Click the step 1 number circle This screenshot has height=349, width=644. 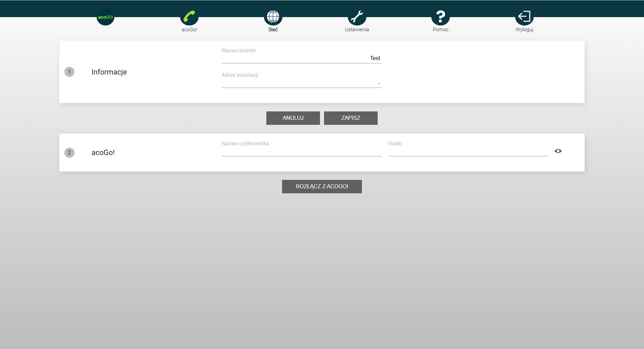tap(69, 72)
